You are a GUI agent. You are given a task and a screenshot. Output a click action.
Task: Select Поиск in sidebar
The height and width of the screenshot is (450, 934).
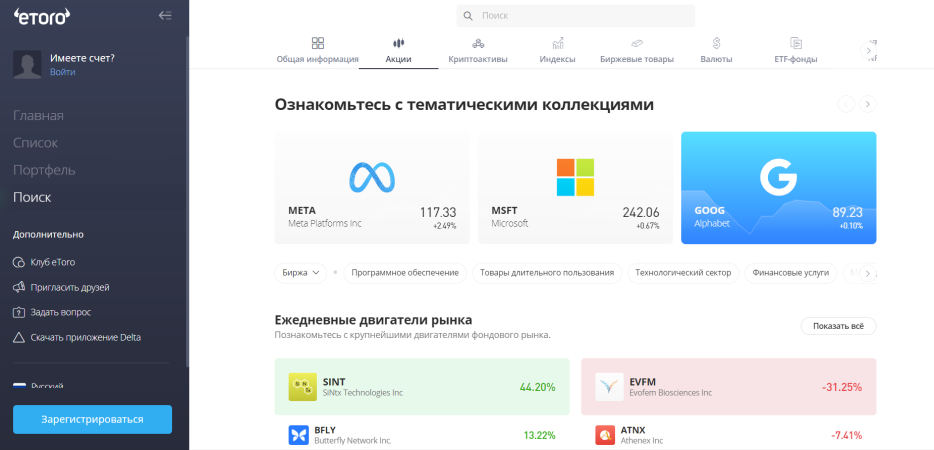32,197
